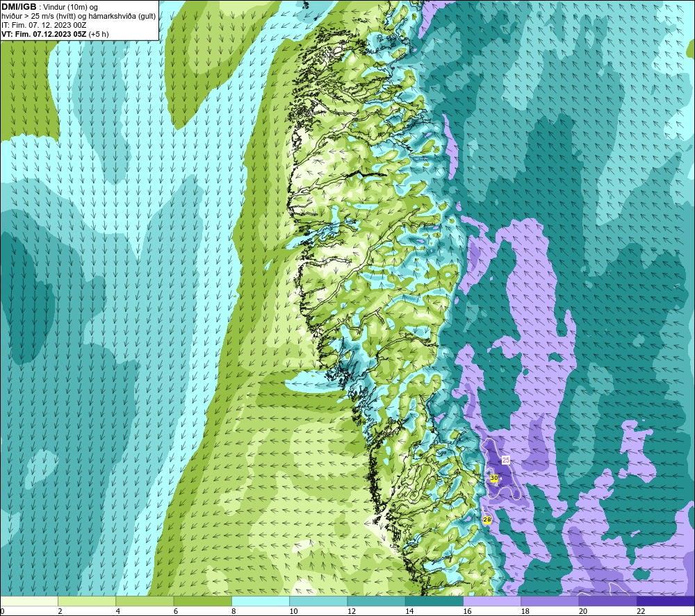The image size is (695, 616).
Task: Click the DMI/IGB title text
Action: point(19,7)
